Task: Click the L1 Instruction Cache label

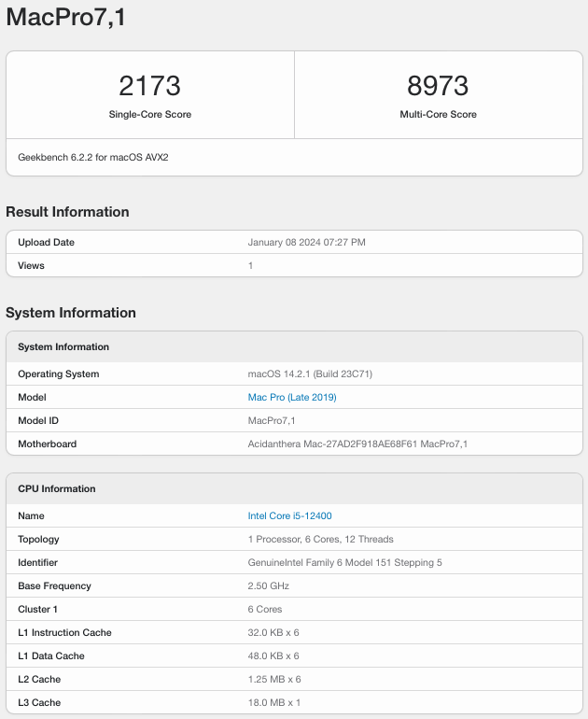Action: tap(64, 633)
